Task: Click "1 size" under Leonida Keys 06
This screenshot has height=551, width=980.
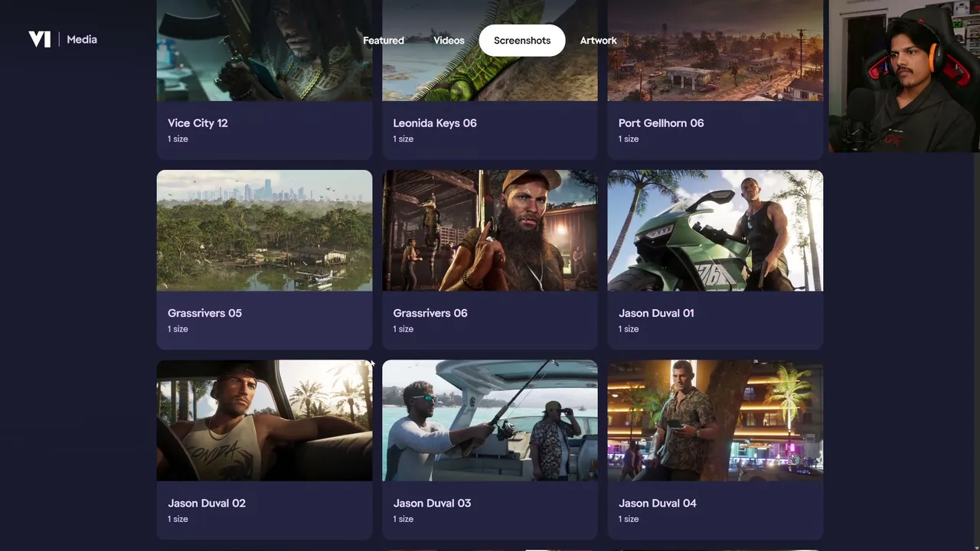Action: 403,139
